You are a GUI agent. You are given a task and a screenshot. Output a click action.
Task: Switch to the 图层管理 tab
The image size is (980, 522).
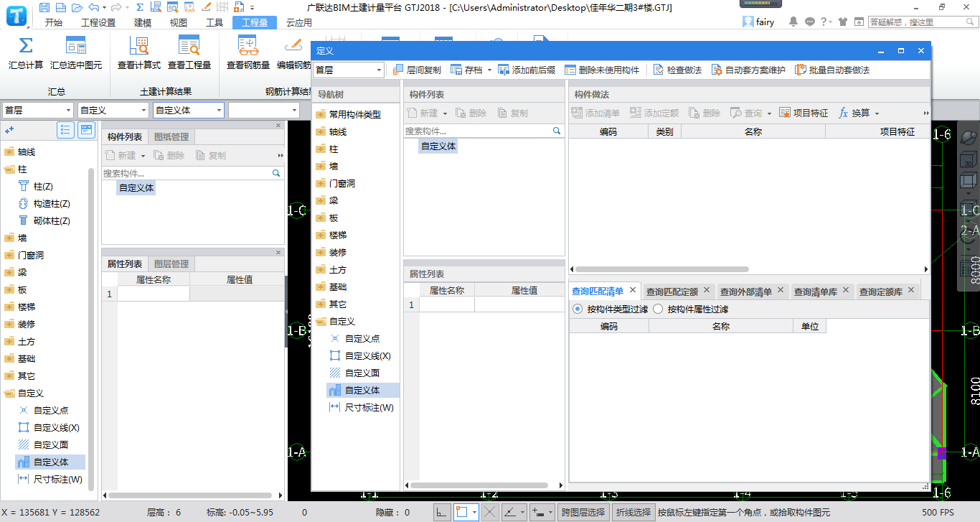click(x=171, y=264)
